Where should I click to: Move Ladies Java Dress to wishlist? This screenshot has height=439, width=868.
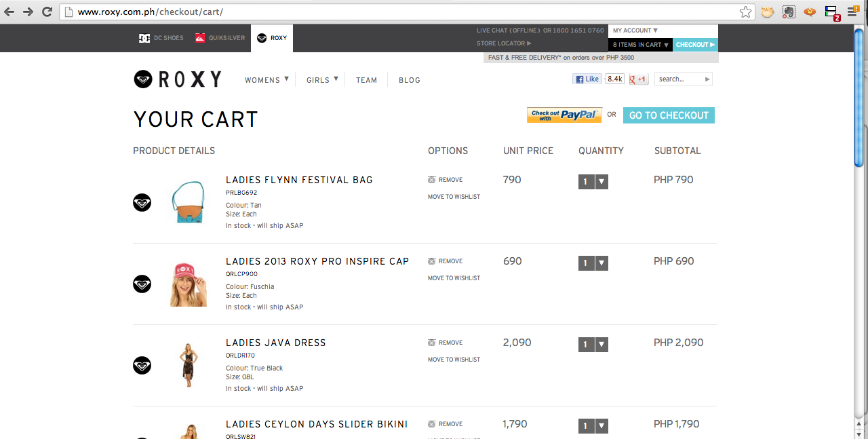pos(454,360)
